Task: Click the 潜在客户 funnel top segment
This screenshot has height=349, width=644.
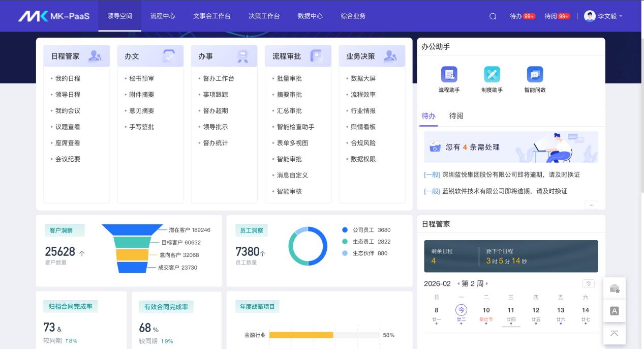Action: pyautogui.click(x=132, y=229)
